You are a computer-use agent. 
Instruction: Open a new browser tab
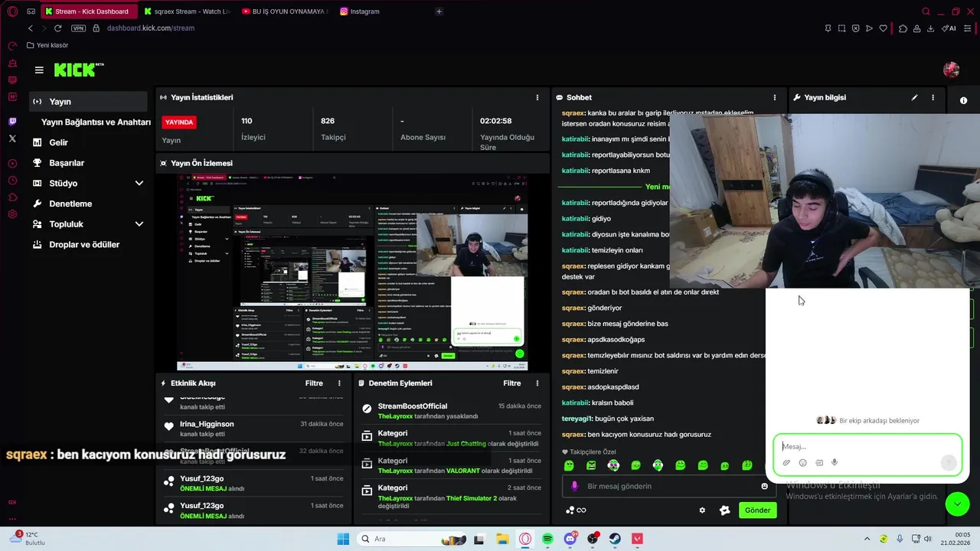click(439, 11)
